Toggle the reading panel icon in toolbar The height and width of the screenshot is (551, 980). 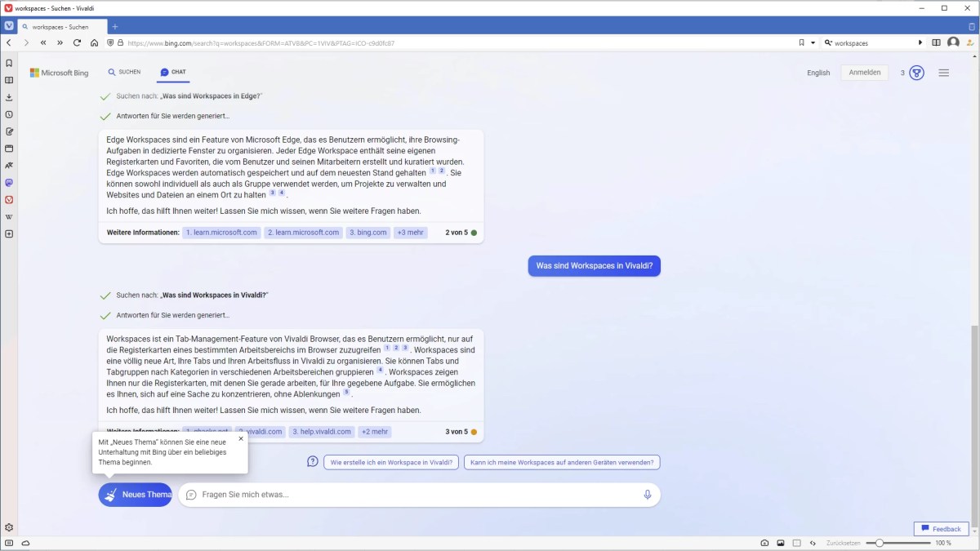click(x=936, y=42)
